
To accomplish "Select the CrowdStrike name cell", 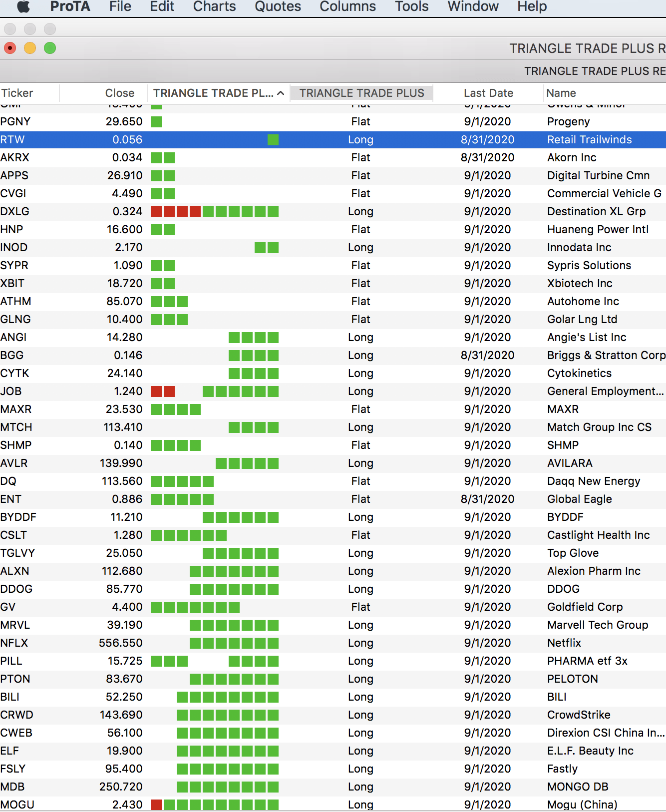I will point(578,715).
